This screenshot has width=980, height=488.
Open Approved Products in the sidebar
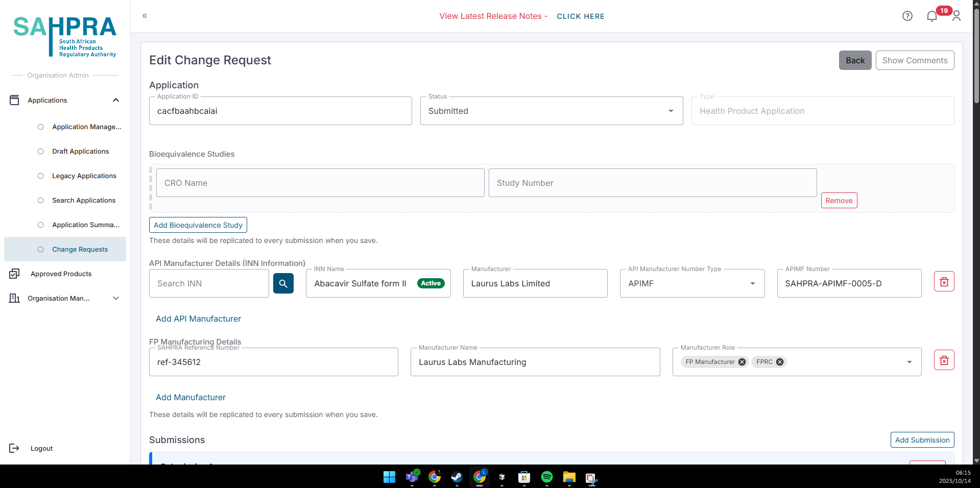tap(61, 274)
